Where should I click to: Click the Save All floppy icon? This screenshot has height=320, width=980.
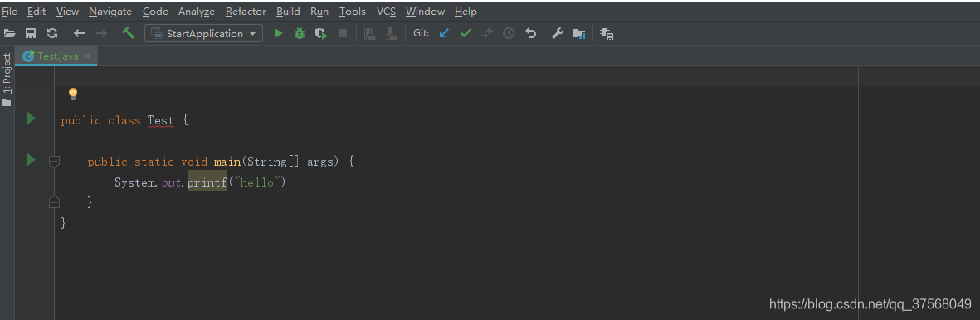click(31, 34)
